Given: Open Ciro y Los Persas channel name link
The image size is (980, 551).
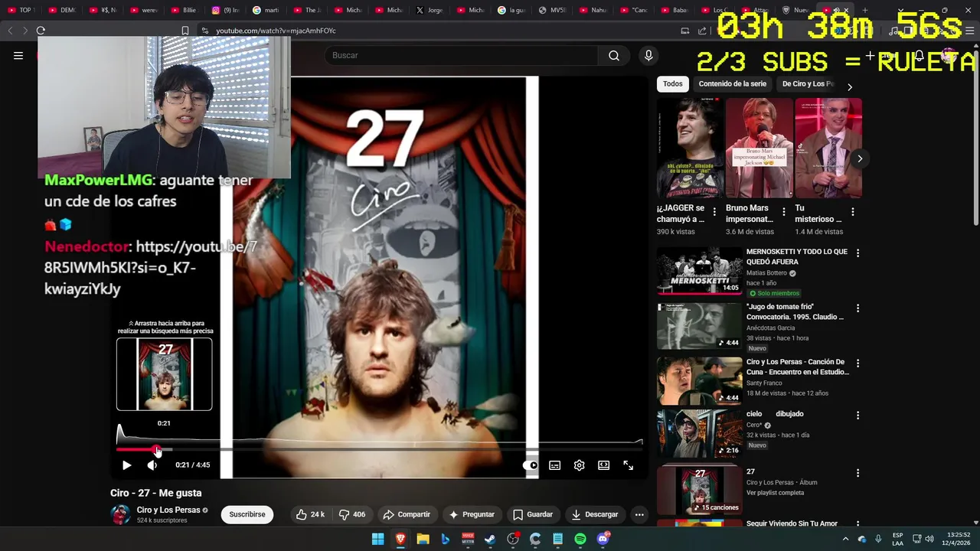Looking at the screenshot, I should (x=168, y=510).
